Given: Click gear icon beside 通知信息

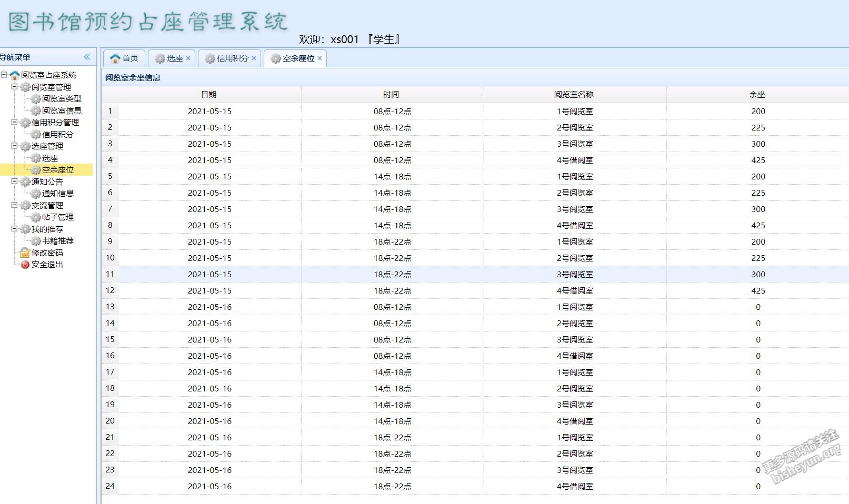Looking at the screenshot, I should (x=36, y=194).
